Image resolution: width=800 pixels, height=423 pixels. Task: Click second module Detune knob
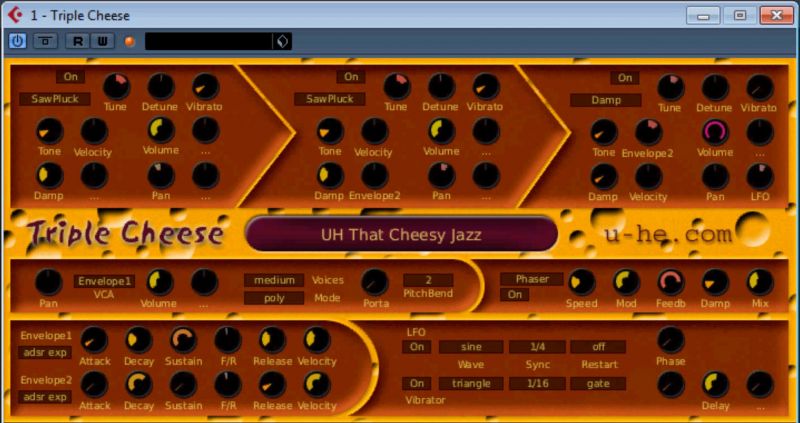(x=441, y=86)
